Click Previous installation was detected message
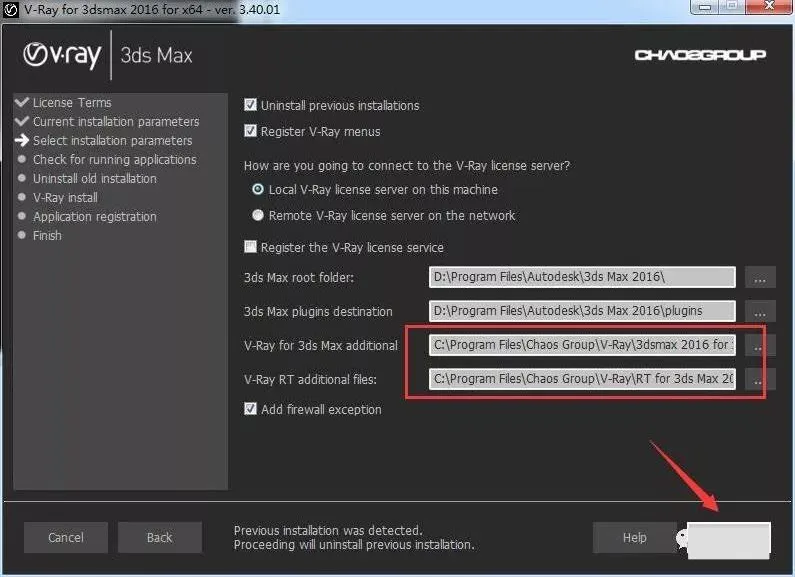Screen dimensions: 795x577 pos(328,530)
